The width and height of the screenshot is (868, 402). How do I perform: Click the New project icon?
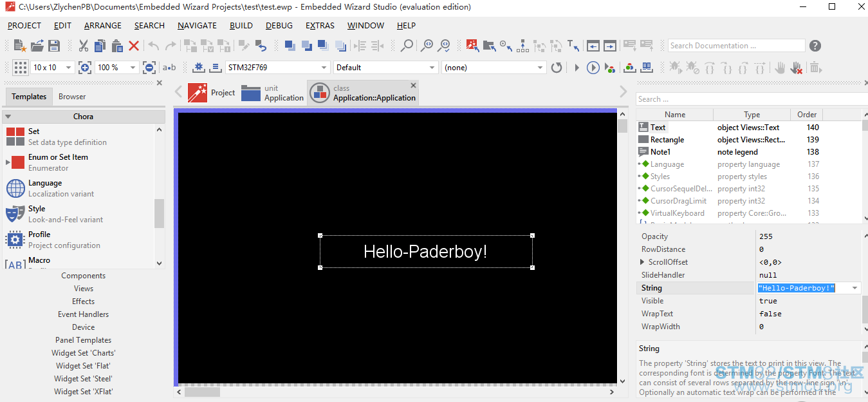pyautogui.click(x=20, y=46)
